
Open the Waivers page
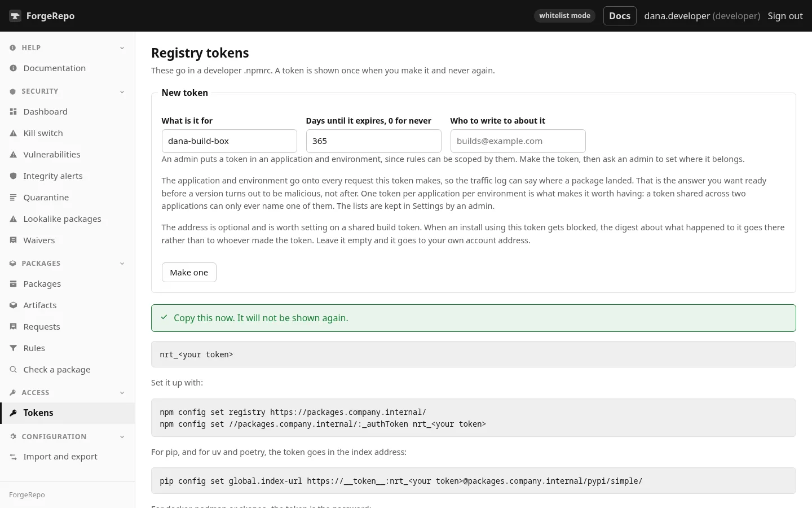point(68,240)
